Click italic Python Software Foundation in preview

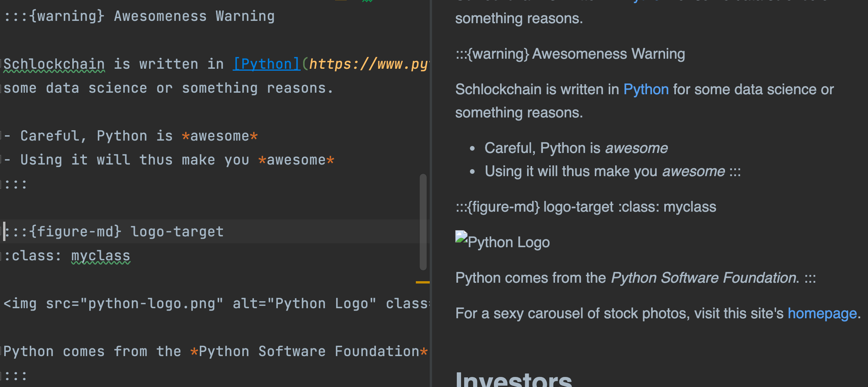point(703,278)
